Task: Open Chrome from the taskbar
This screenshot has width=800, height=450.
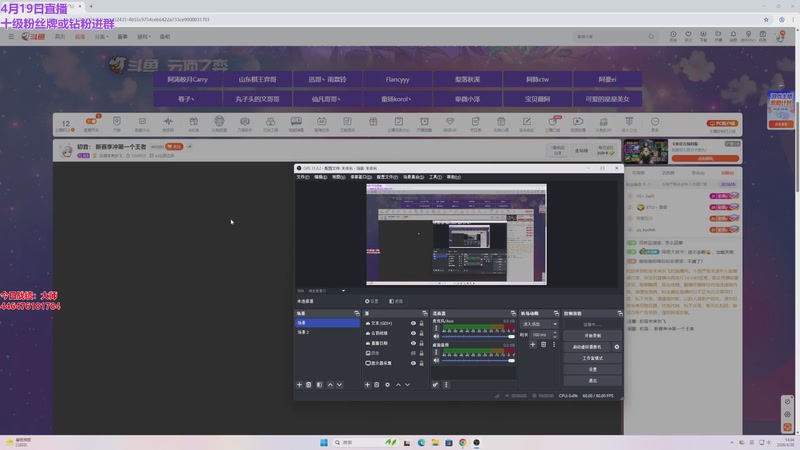Action: pyautogui.click(x=462, y=442)
